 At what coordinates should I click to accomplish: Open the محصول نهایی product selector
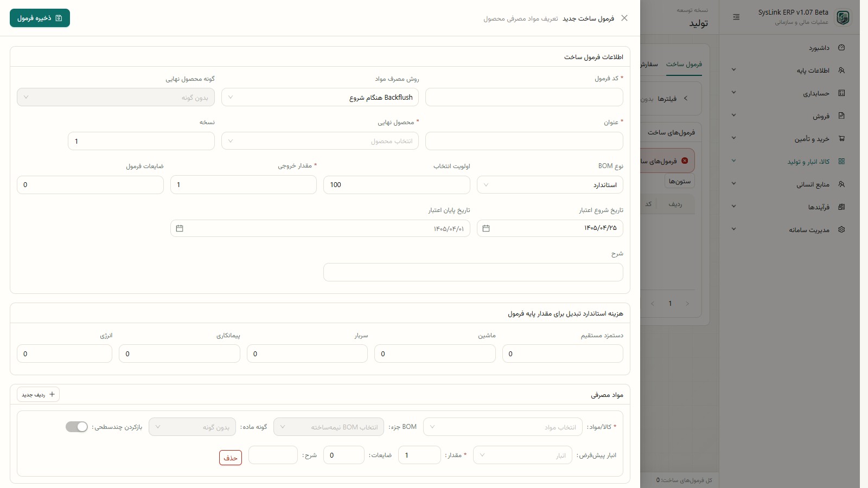[x=320, y=141]
